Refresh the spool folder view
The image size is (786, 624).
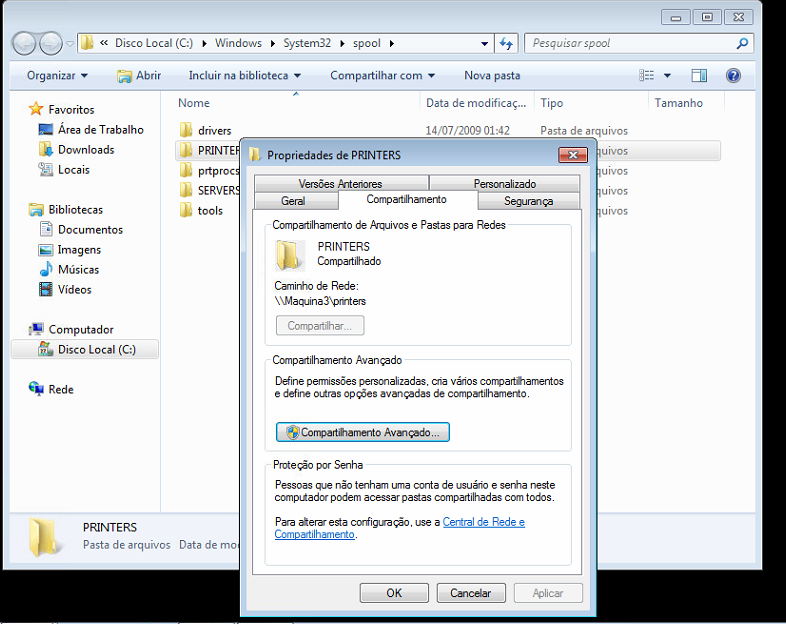point(506,44)
